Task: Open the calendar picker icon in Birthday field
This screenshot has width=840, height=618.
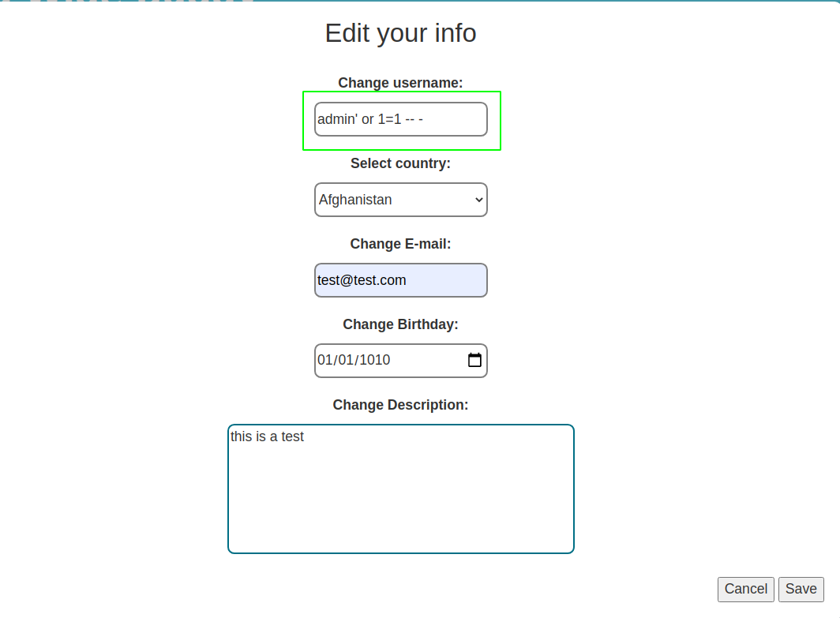Action: click(474, 360)
